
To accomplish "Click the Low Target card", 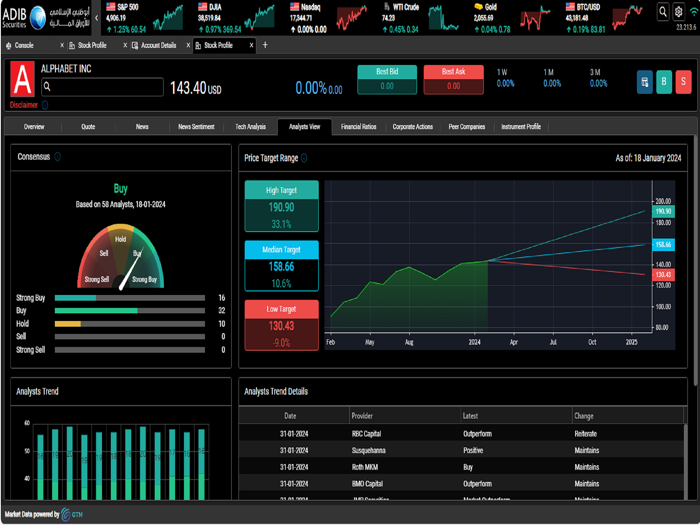I will 282,325.
